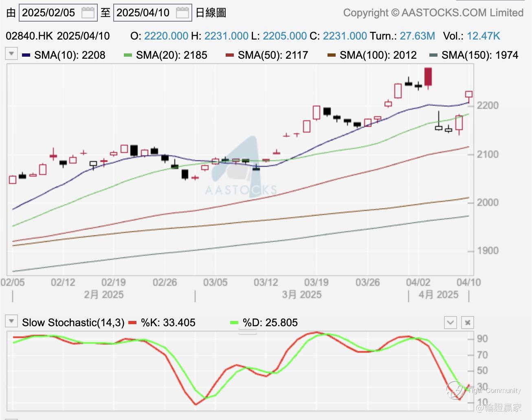Click the low price 2205.000
Viewport: 532px width, 420px height.
[x=285, y=36]
